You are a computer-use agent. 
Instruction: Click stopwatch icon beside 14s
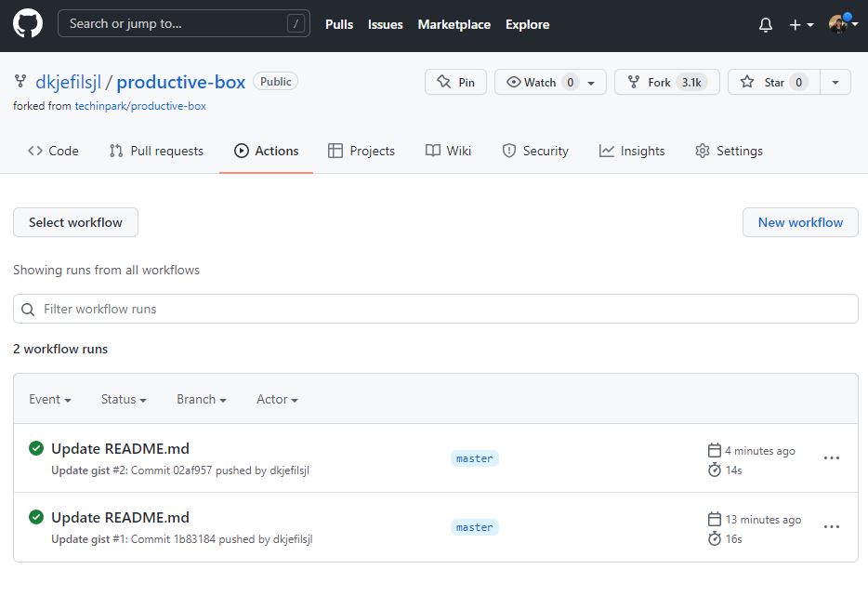pyautogui.click(x=714, y=470)
